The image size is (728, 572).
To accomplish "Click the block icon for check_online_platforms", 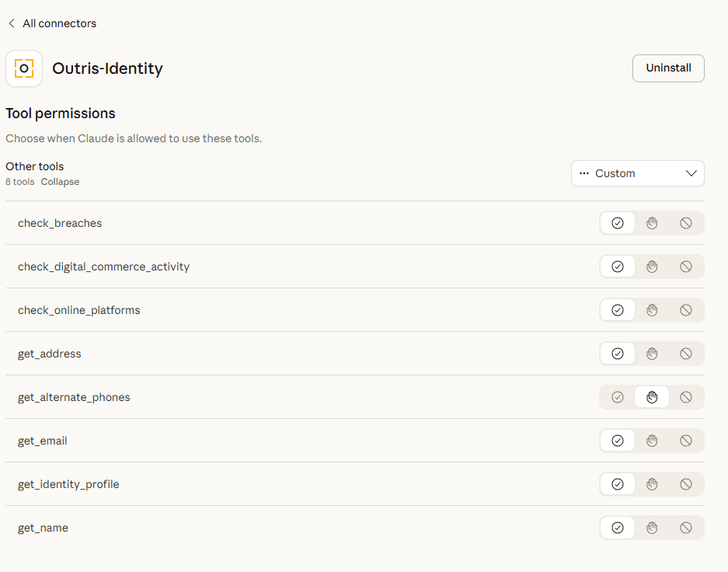I will (685, 310).
